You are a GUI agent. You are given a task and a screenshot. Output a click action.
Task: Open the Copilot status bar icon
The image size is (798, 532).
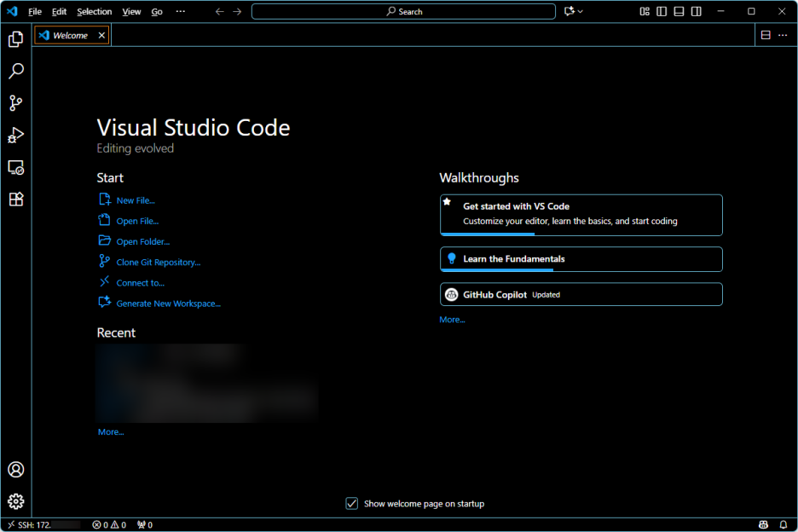coord(763,525)
